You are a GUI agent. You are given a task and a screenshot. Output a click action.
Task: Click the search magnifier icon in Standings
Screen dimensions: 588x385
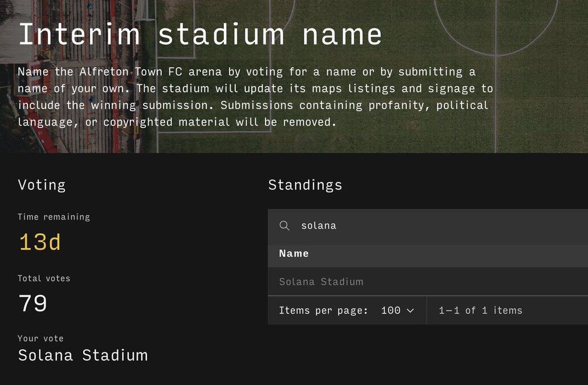click(285, 226)
